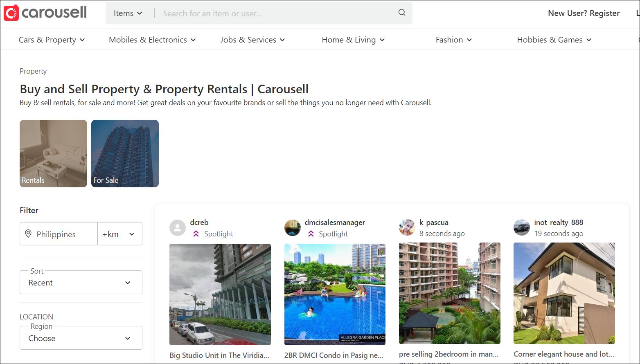
Task: Click '2BR DMCI Condo in Pasig ne...' title
Action: [x=334, y=355]
